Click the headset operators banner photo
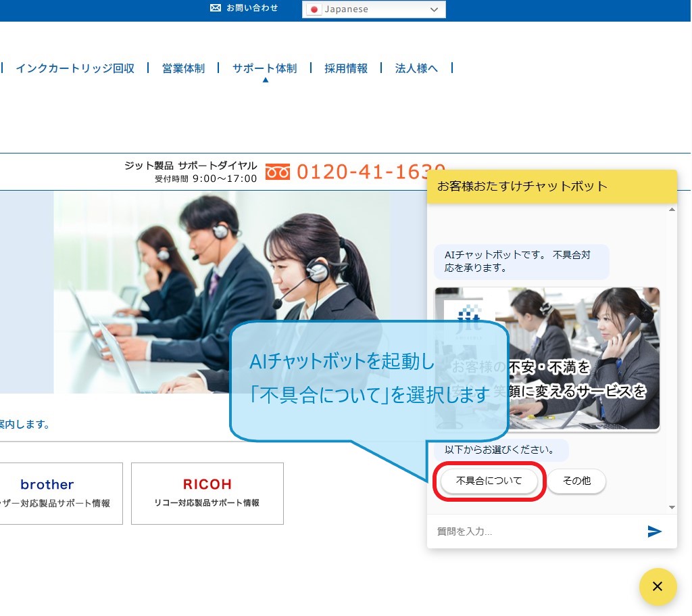692x616 pixels. tap(222, 292)
